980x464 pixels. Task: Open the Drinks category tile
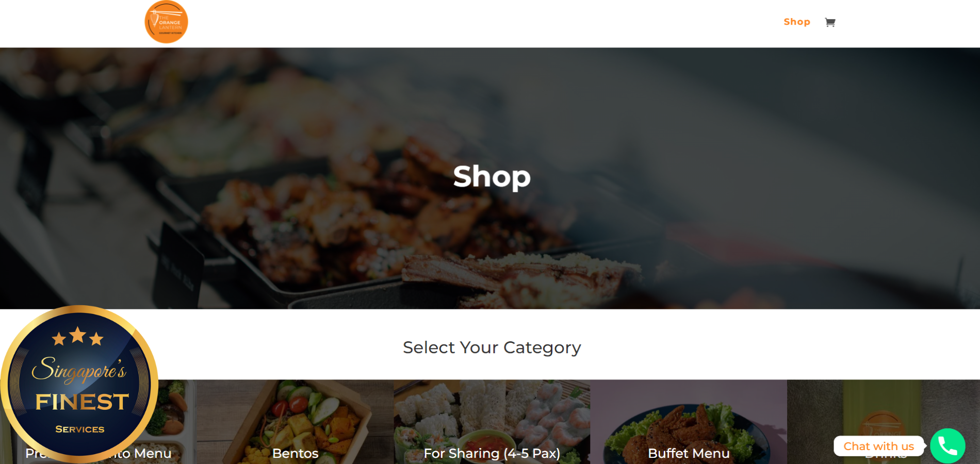pyautogui.click(x=884, y=407)
